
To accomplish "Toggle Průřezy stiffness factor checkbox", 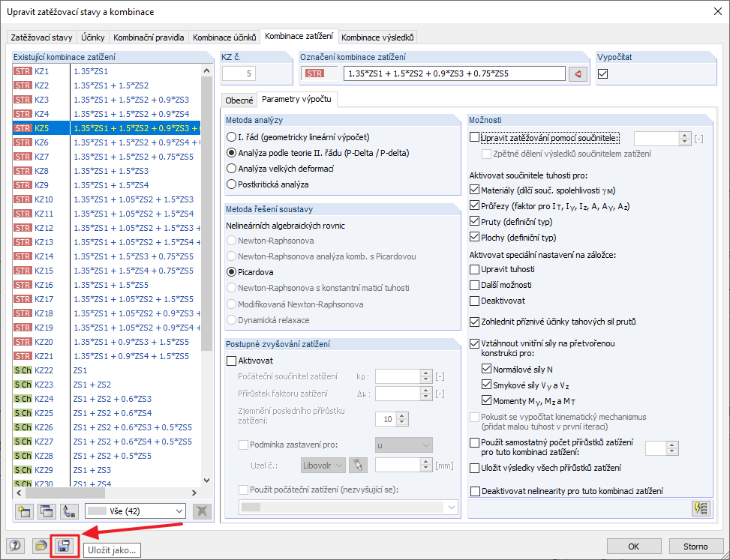I will pos(474,206).
